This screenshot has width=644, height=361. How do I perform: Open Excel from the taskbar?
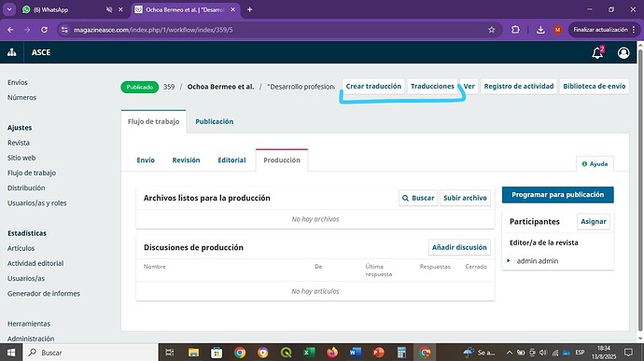(309, 353)
